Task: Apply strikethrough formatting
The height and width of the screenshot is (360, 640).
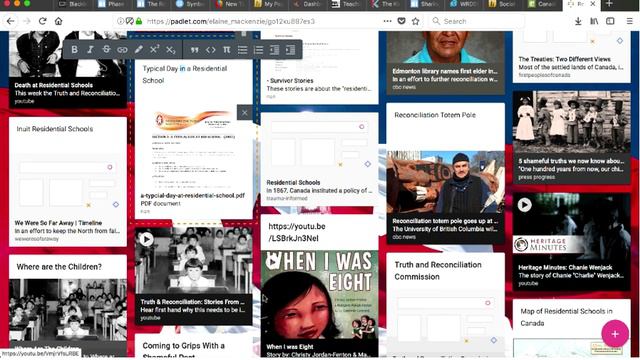Action: click(106, 50)
